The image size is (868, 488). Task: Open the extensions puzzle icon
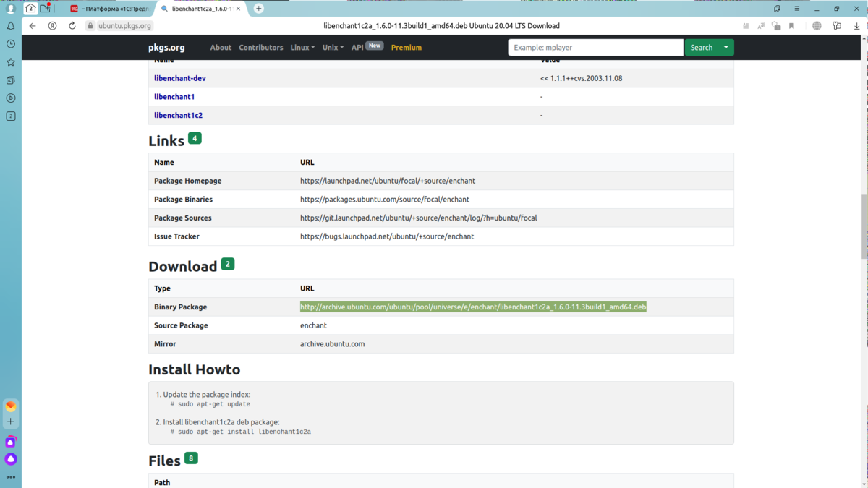tap(837, 26)
